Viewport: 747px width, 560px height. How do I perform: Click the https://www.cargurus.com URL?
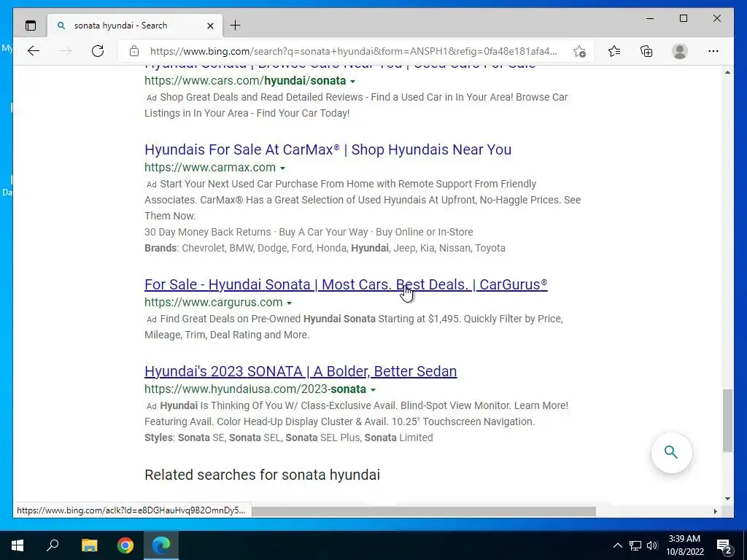point(214,303)
